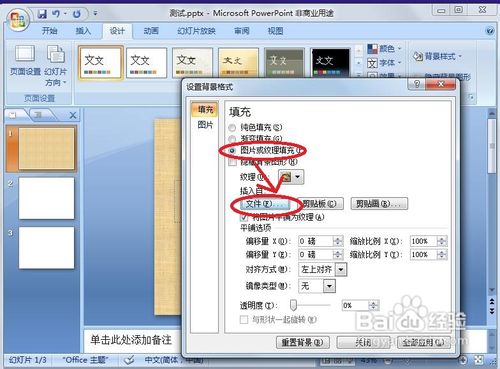Click the 字体 theme fonts icon
This screenshot has height=369, width=500.
point(372,63)
